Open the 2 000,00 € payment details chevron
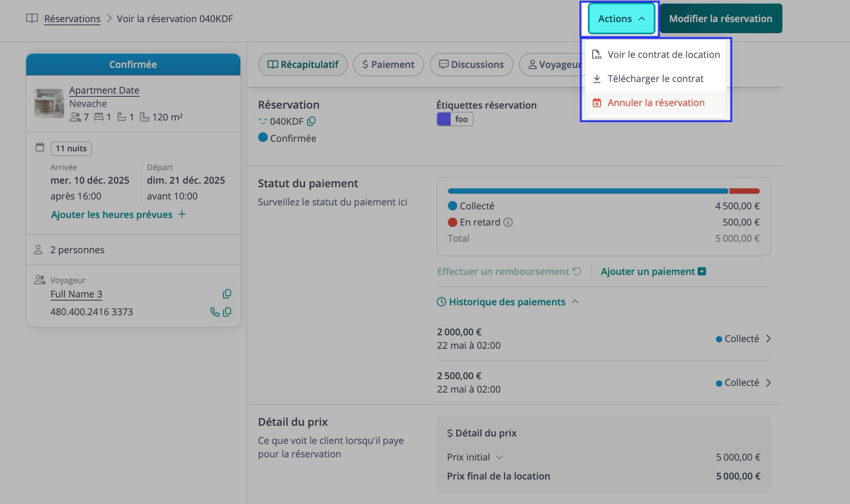This screenshot has height=504, width=850. 768,339
